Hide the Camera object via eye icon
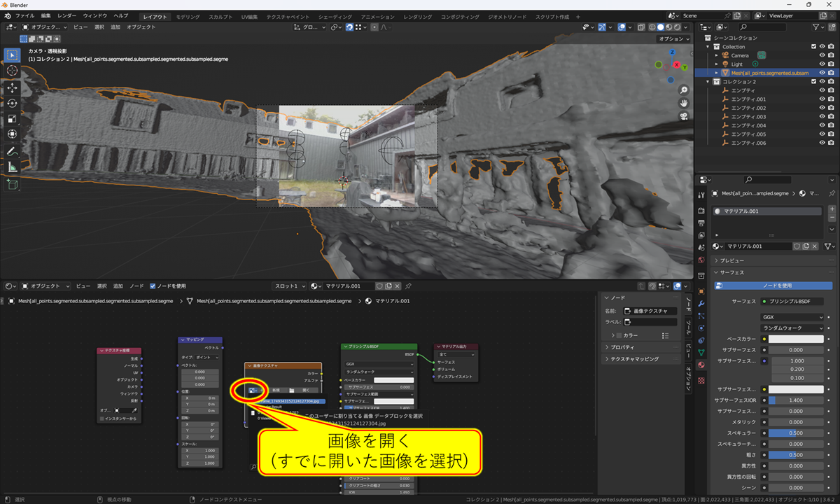 click(822, 55)
